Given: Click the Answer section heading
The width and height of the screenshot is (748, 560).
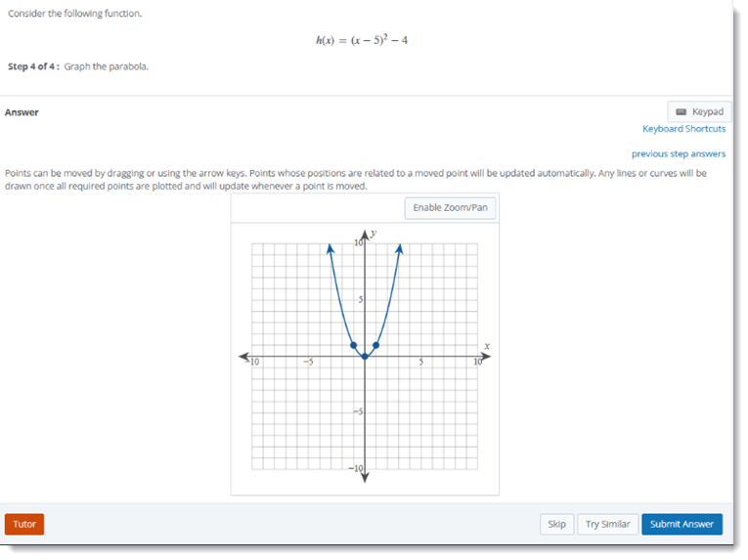Looking at the screenshot, I should tap(22, 112).
